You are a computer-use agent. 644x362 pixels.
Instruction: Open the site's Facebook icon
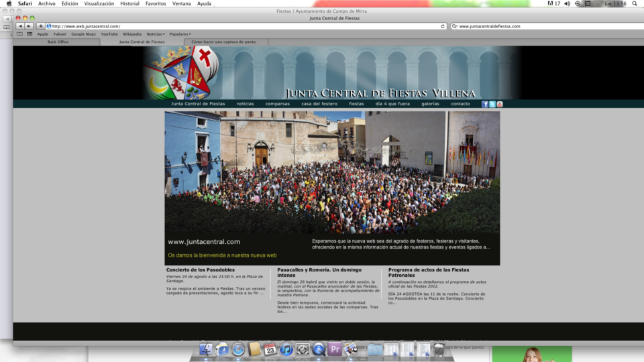pos(484,105)
